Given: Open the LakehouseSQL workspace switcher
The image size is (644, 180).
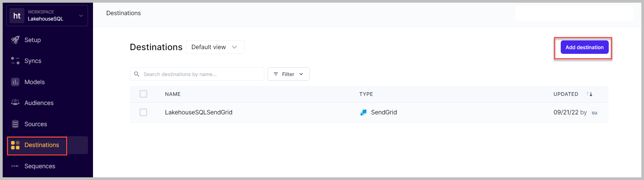Looking at the screenshot, I should coord(47,15).
